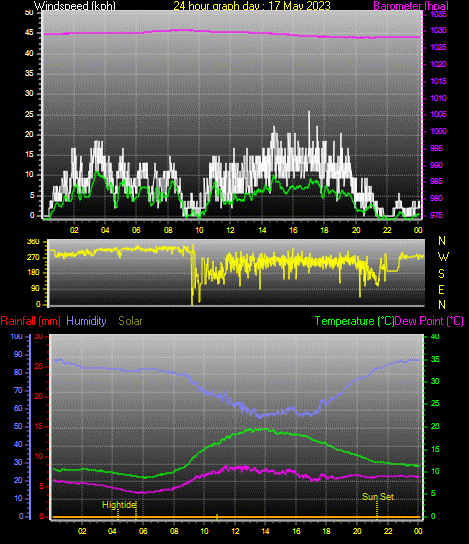Click the "Sun Set" label text
This screenshot has height=544, width=469.
[x=378, y=497]
